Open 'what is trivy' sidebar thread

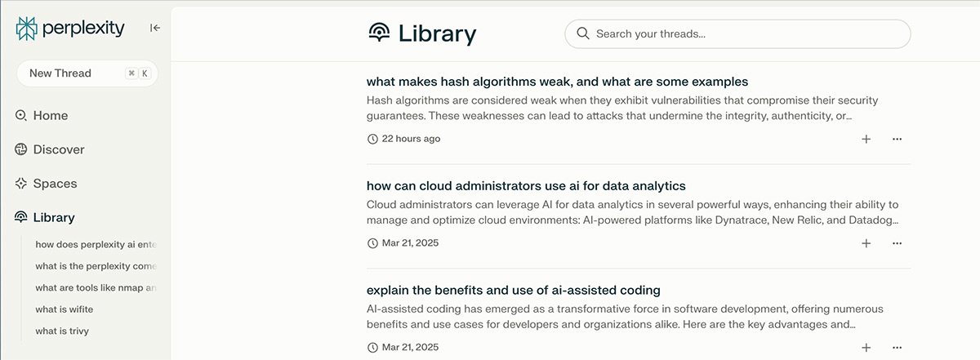pos(62,331)
